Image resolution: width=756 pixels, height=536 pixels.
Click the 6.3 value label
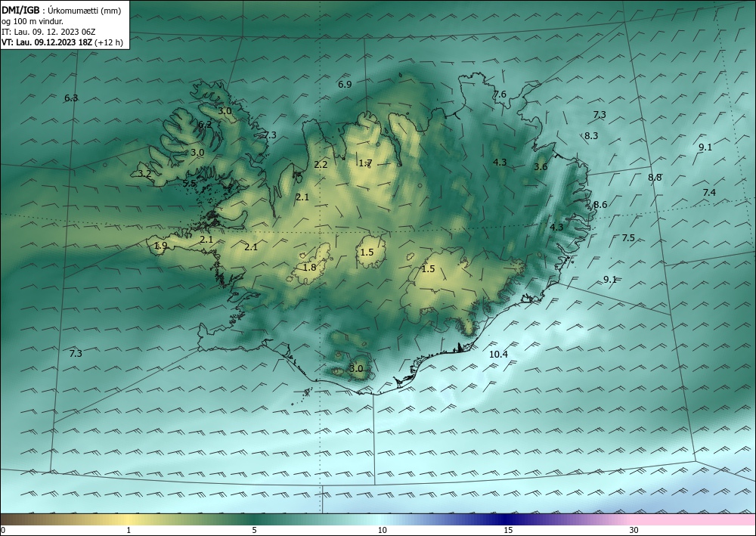[71, 98]
